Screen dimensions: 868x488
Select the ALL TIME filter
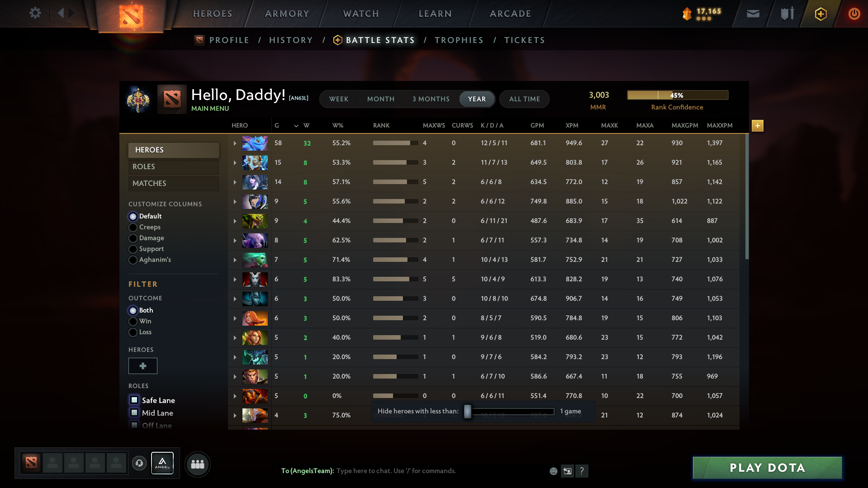(524, 99)
